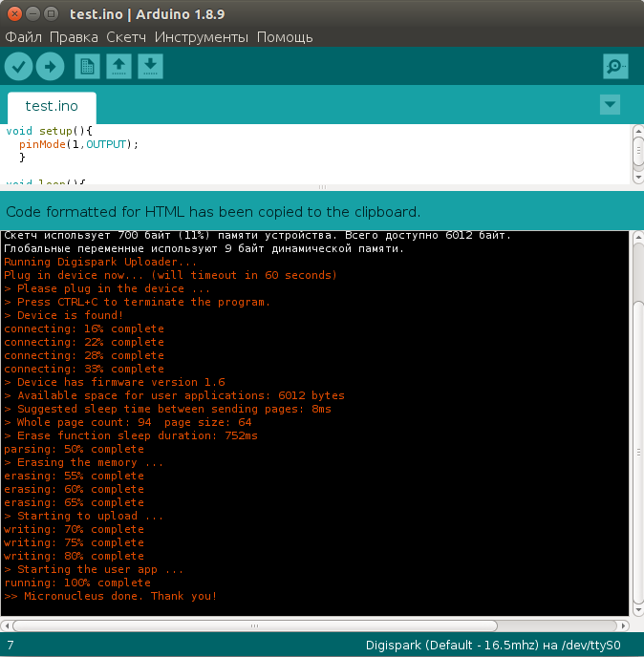Save sketch using the Save icon
Image resolution: width=644 pixels, height=657 pixels.
150,66
